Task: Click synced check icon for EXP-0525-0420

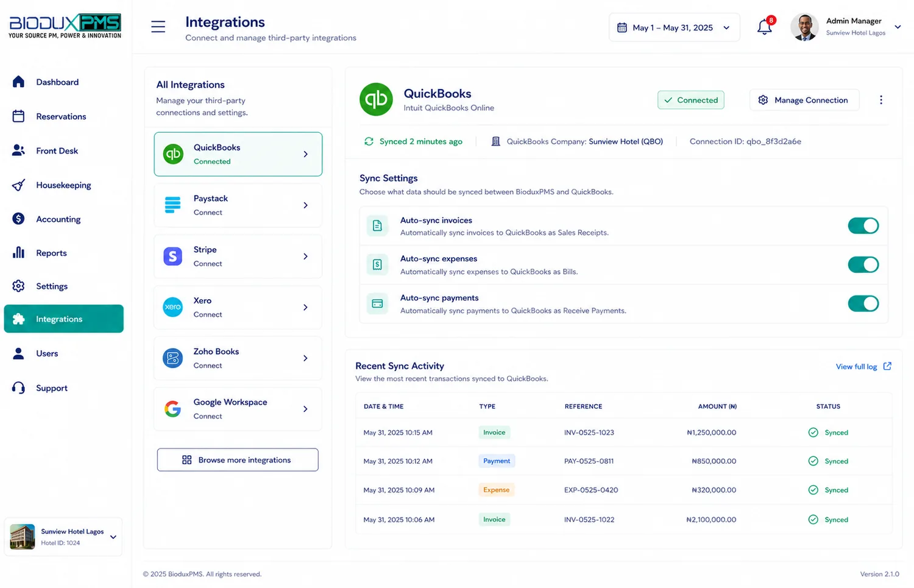Action: tap(813, 490)
